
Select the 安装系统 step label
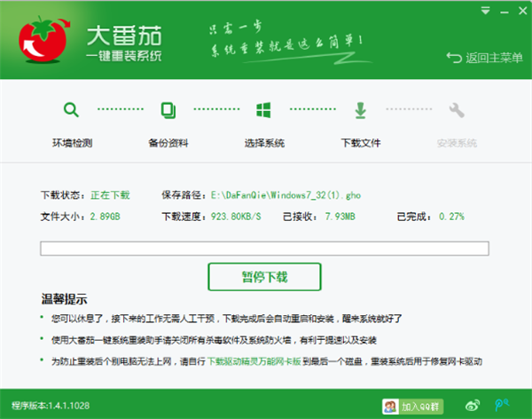click(457, 143)
